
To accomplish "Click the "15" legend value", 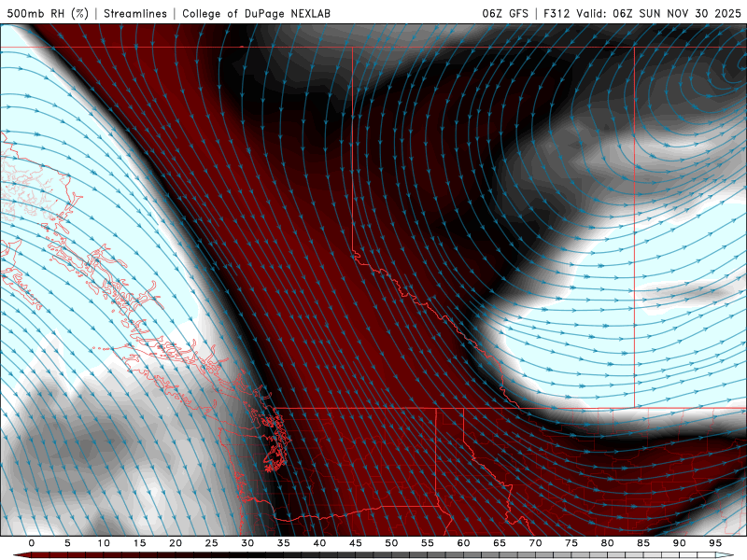I will [139, 543].
